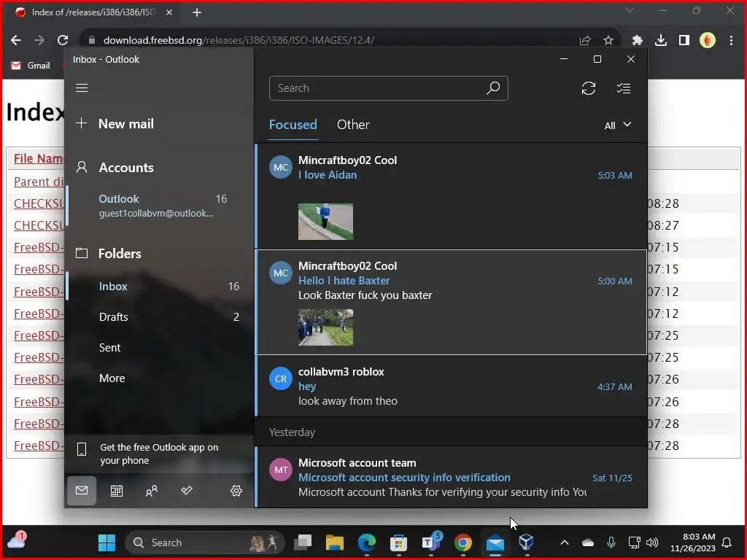Screen dimensions: 747x560
Task: Select the Outlook guest1collabvm account
Action: (x=160, y=206)
